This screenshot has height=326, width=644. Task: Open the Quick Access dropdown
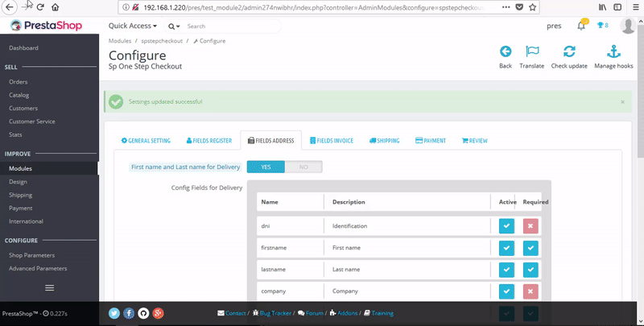click(133, 26)
